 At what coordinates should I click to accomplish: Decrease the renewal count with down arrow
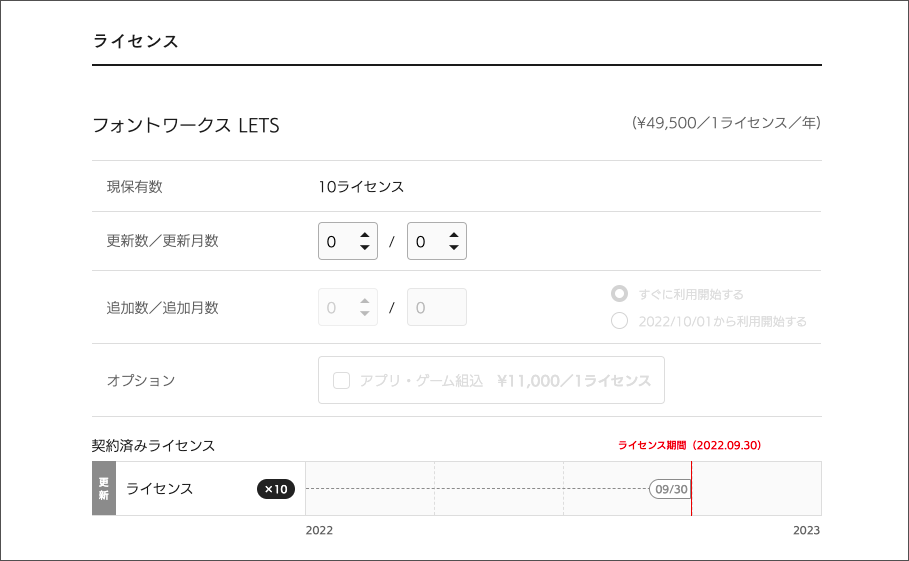[x=365, y=247]
